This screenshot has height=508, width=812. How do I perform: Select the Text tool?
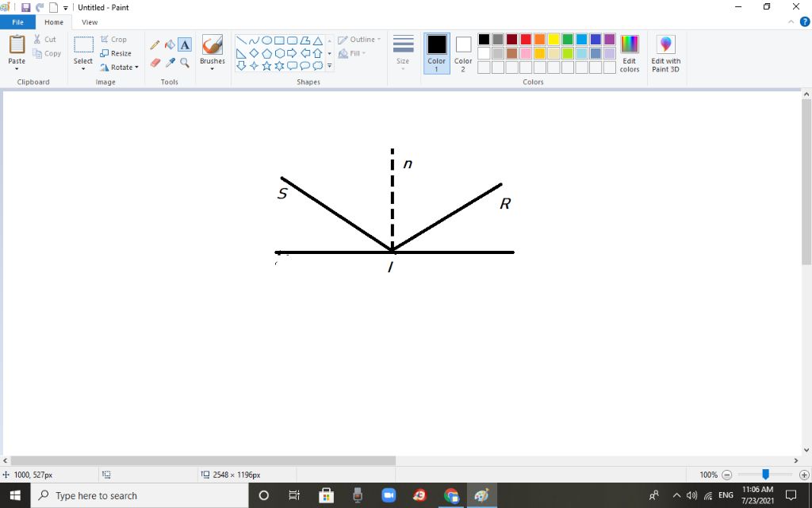(x=185, y=45)
